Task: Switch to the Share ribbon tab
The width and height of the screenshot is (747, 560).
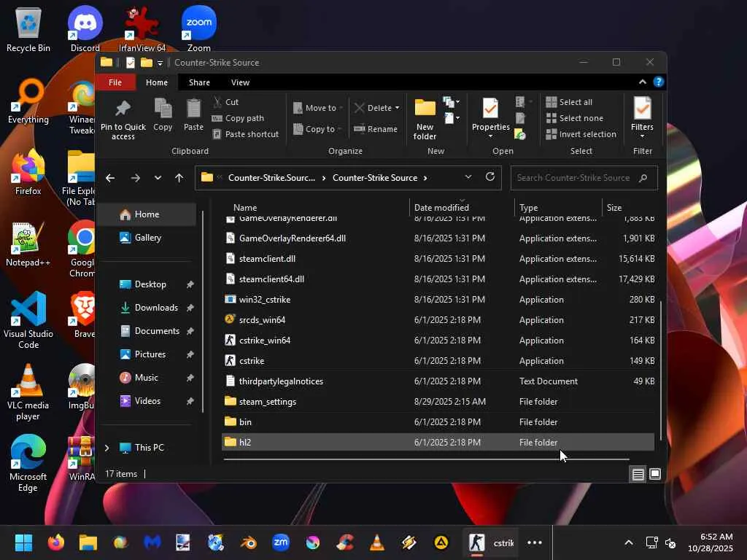Action: pyautogui.click(x=199, y=82)
